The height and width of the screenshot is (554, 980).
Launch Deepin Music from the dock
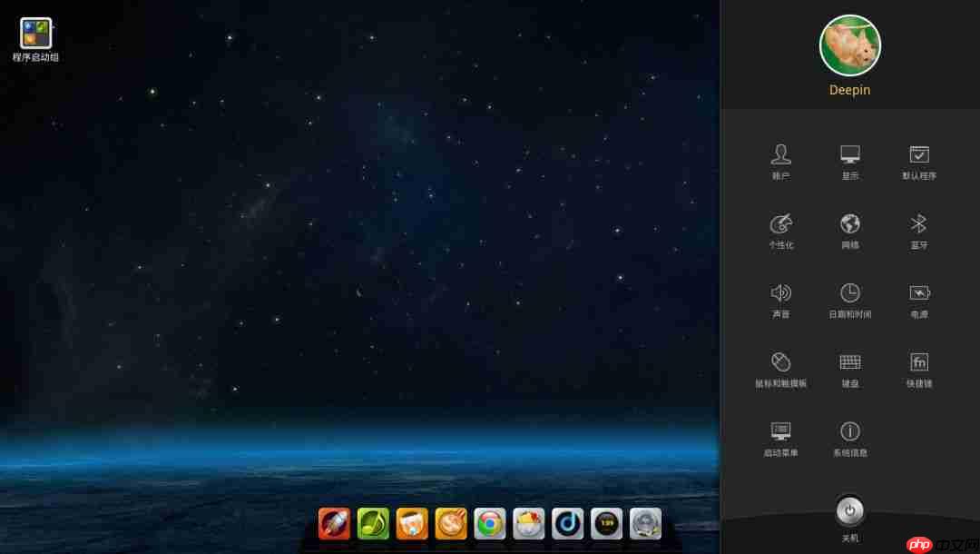coord(567,523)
